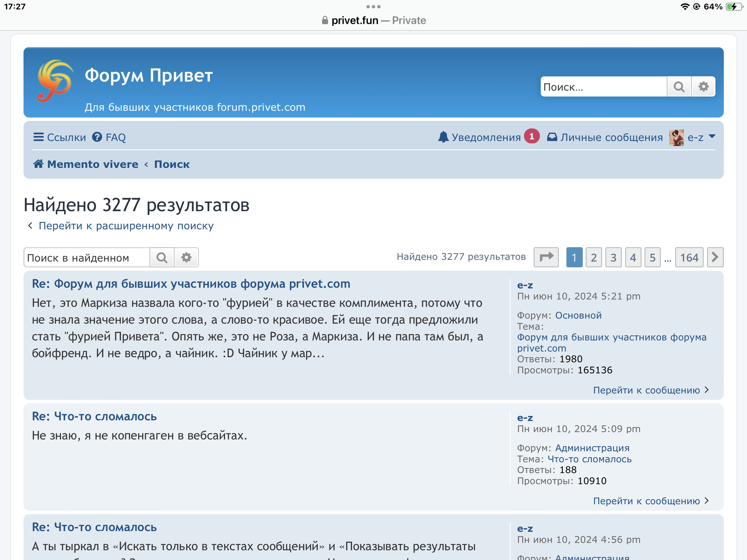Screen dimensions: 747x560
Task: Click the battery status icon
Action: pos(734,6)
